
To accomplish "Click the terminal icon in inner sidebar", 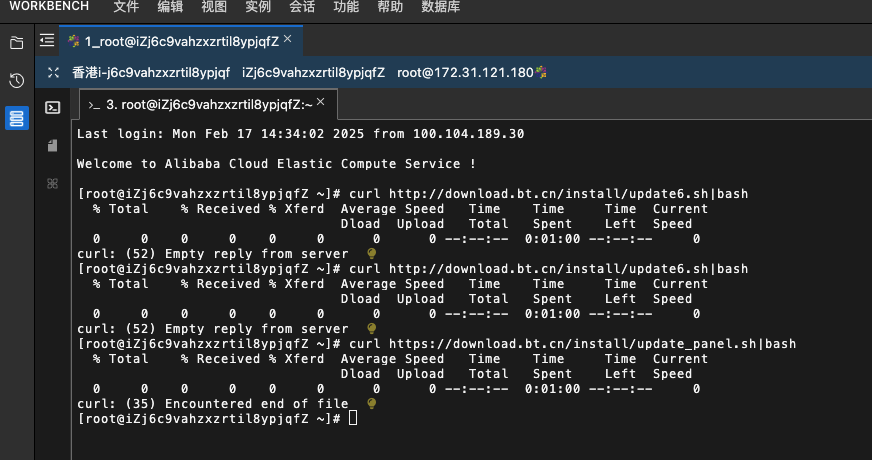I will pyautogui.click(x=53, y=107).
